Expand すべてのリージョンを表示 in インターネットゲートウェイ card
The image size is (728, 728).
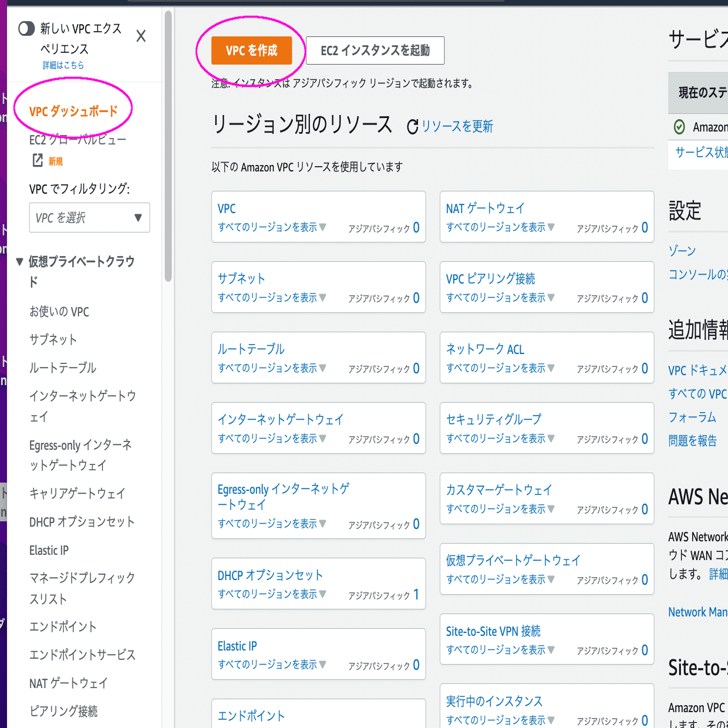pyautogui.click(x=272, y=439)
